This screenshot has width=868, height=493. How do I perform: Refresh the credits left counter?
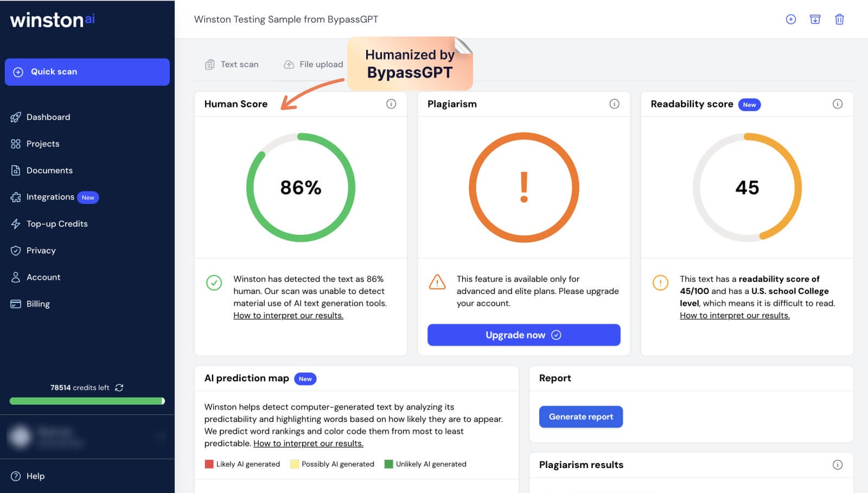pyautogui.click(x=119, y=388)
